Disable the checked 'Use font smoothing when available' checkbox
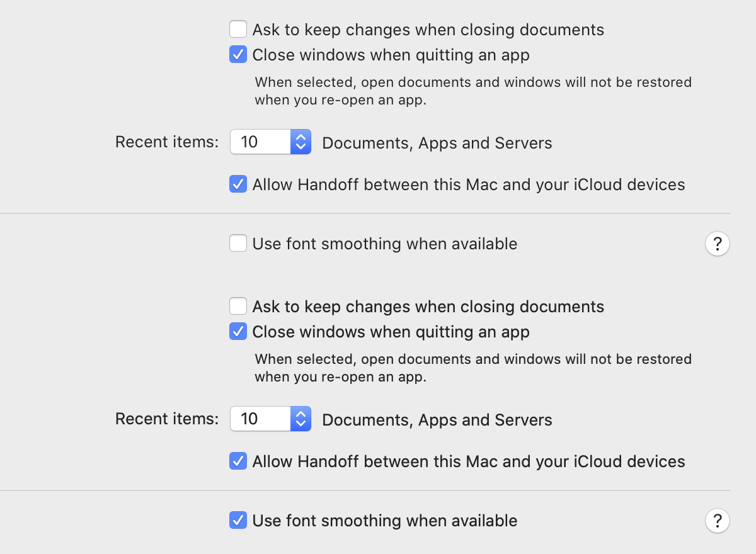This screenshot has width=756, height=554. [x=238, y=521]
